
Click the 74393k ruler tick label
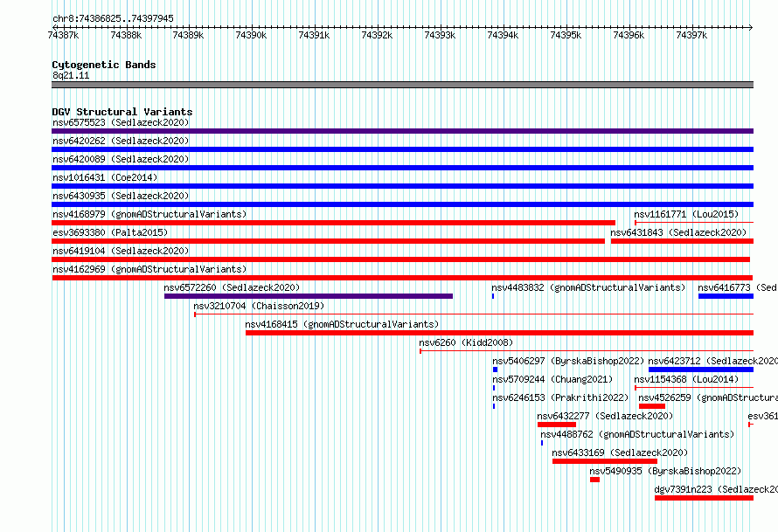pos(440,35)
